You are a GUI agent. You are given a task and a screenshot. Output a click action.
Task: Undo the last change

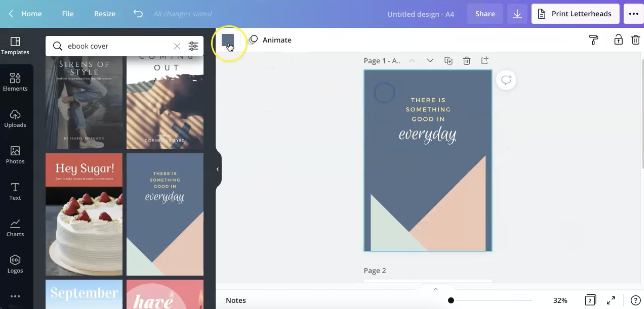point(138,14)
